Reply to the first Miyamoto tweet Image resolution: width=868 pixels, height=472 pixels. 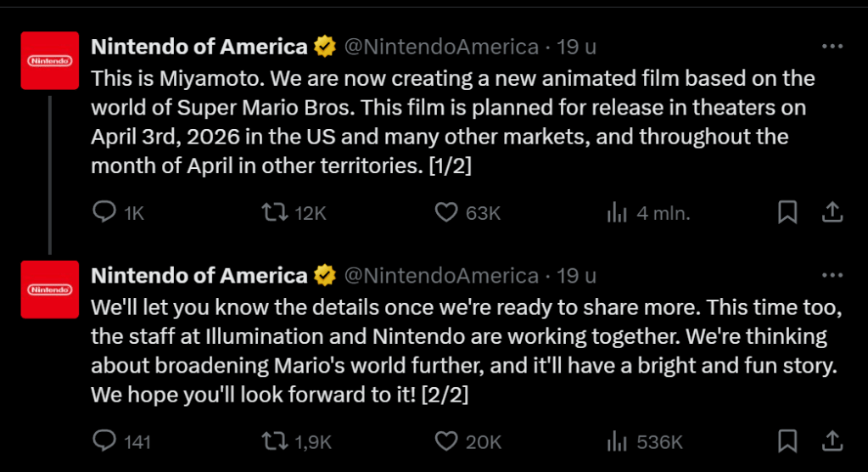(x=104, y=212)
